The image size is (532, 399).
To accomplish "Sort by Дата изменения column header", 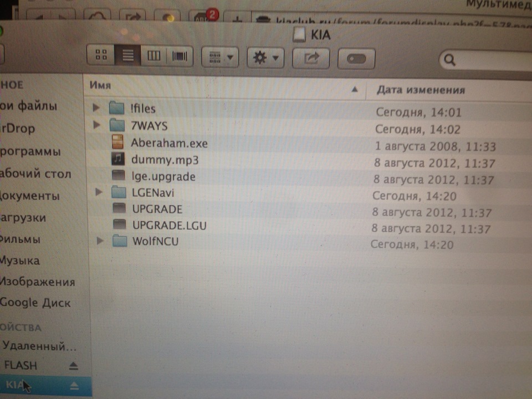I will point(421,90).
